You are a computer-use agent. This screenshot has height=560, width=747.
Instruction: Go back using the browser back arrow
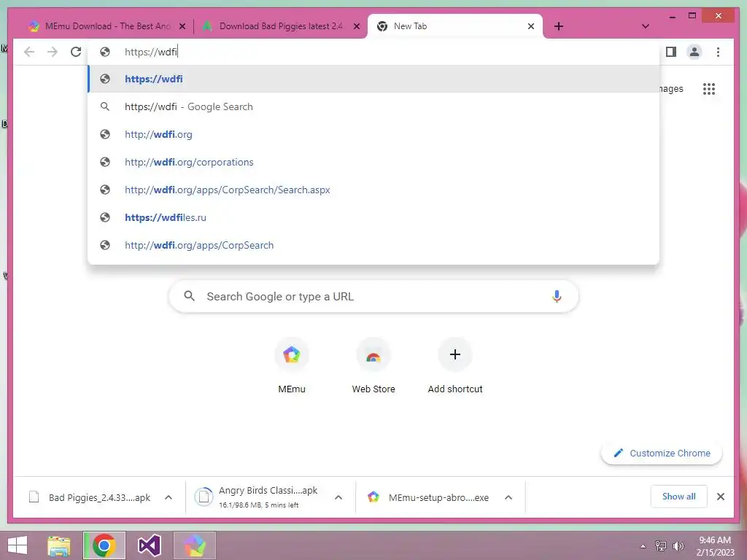[29, 52]
